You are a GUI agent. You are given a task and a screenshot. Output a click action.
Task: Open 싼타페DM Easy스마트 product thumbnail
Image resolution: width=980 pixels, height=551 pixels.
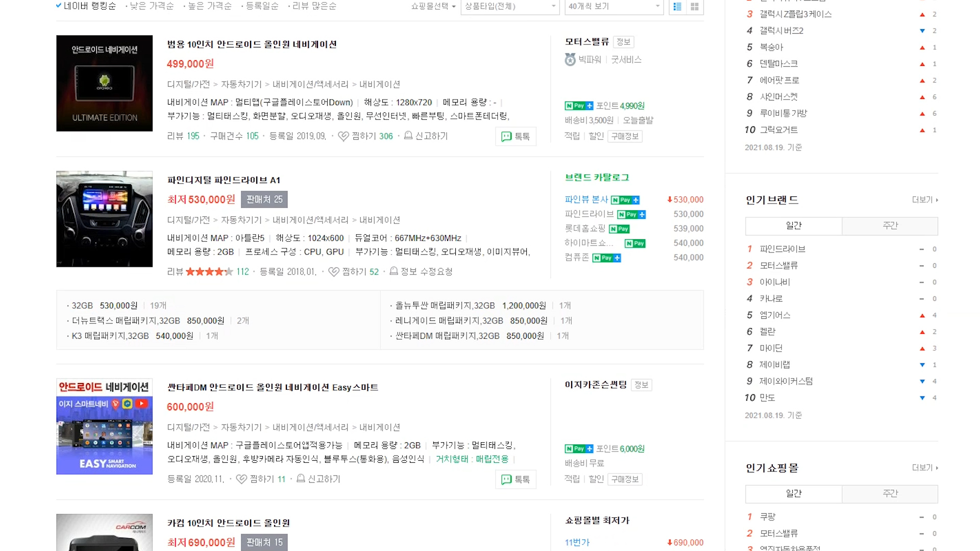(x=105, y=427)
